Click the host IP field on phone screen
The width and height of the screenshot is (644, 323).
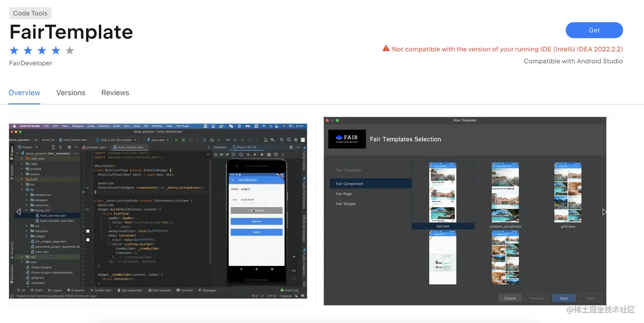tap(254, 199)
